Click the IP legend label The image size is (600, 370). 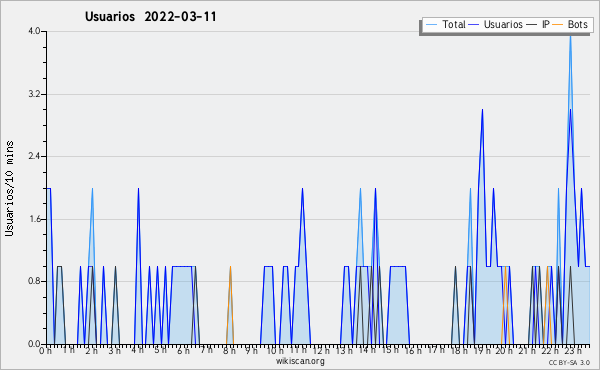[x=546, y=24]
